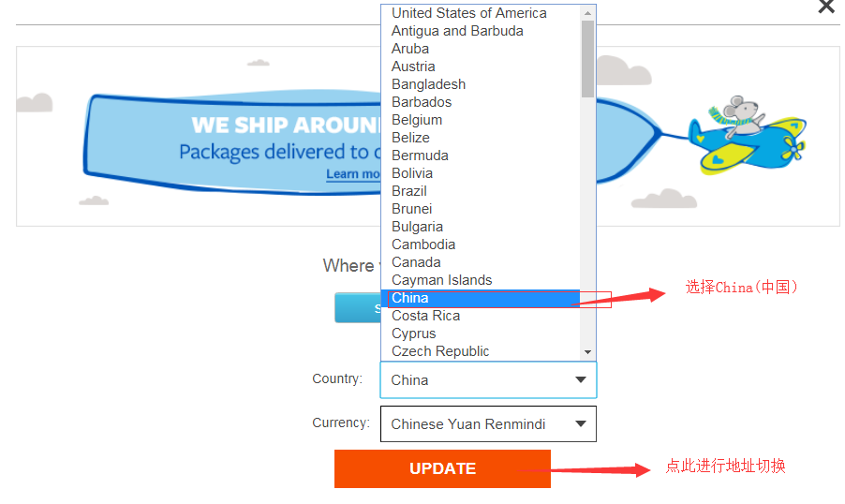Click the orange UPDATE button
Screen dimensions: 845x504
pos(442,469)
